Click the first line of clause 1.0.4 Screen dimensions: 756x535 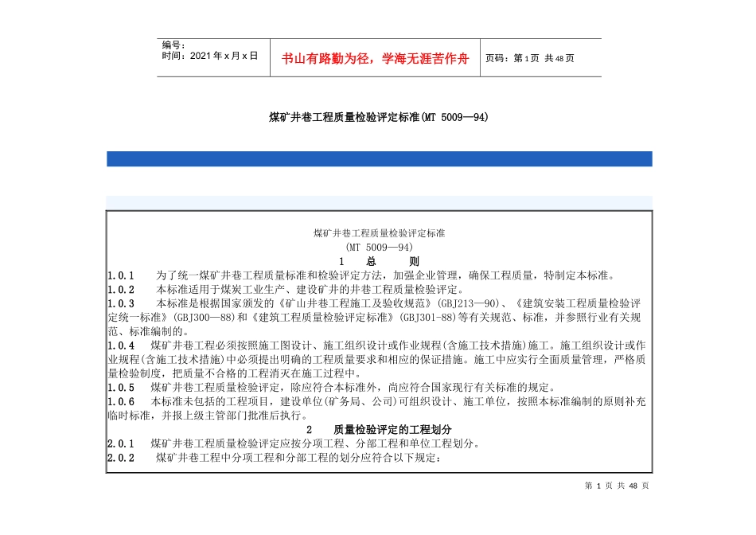pyautogui.click(x=376, y=346)
